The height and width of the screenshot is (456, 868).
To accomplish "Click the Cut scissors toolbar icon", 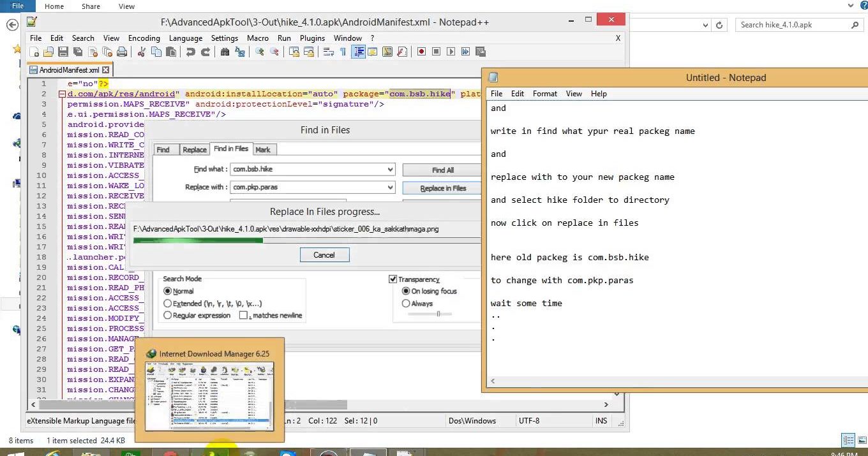I will [x=141, y=52].
